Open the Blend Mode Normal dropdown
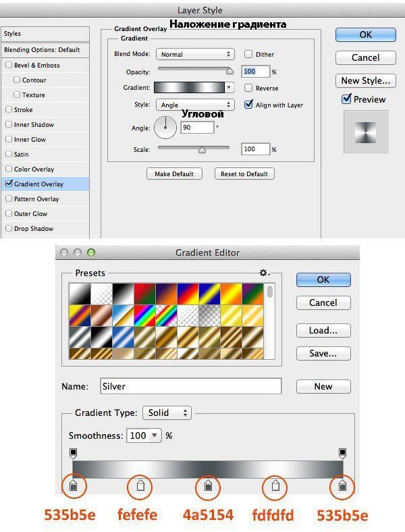Viewport: 405px width, 532px height. [195, 54]
